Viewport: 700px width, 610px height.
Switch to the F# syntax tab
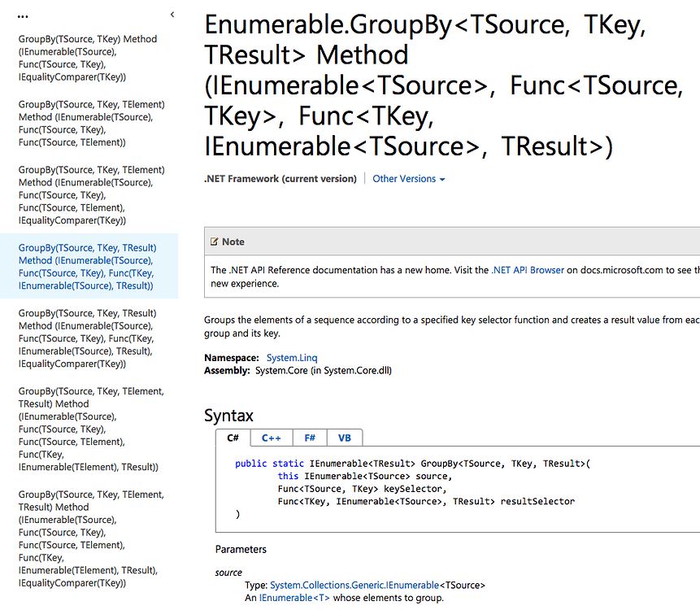[x=309, y=437]
